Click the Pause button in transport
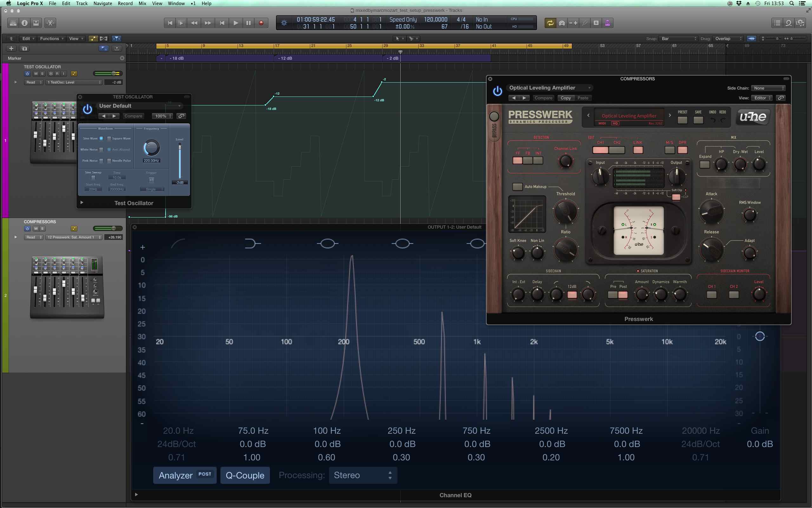The height and width of the screenshot is (508, 812). click(x=248, y=23)
